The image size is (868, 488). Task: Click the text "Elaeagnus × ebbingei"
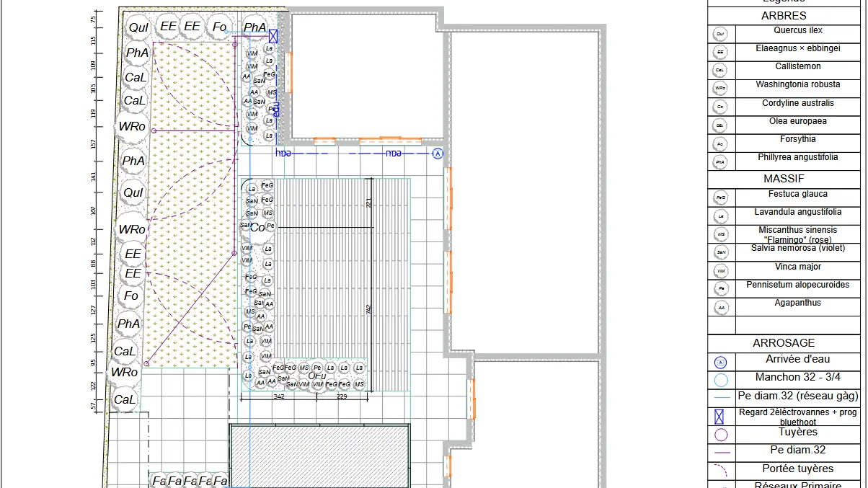tap(798, 48)
